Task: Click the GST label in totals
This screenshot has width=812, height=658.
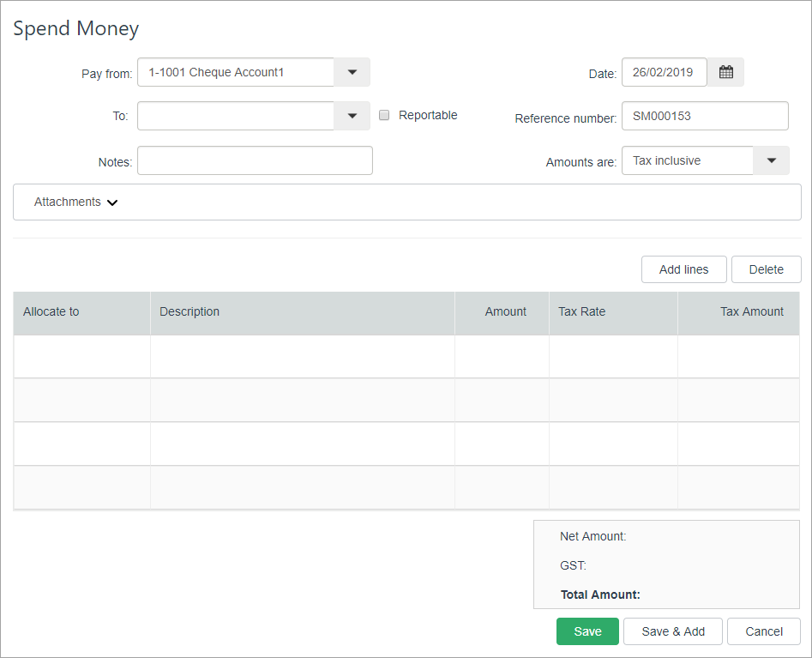Action: click(573, 565)
